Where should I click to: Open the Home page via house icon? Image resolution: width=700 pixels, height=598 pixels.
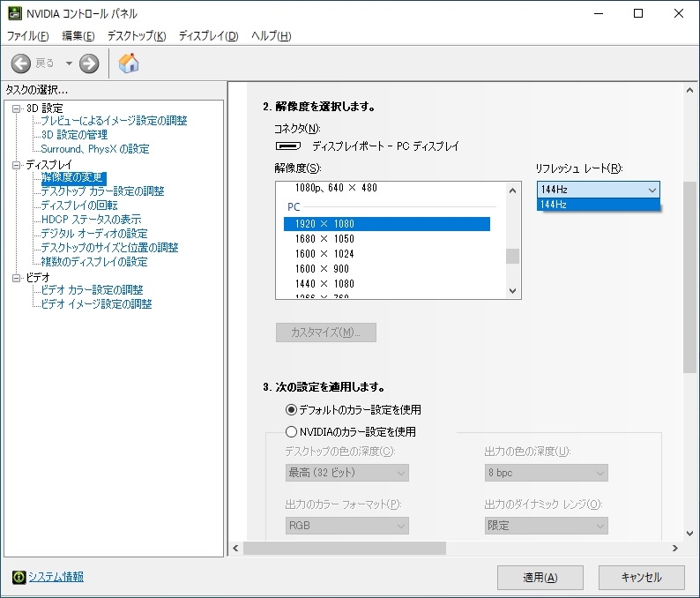pos(129,63)
